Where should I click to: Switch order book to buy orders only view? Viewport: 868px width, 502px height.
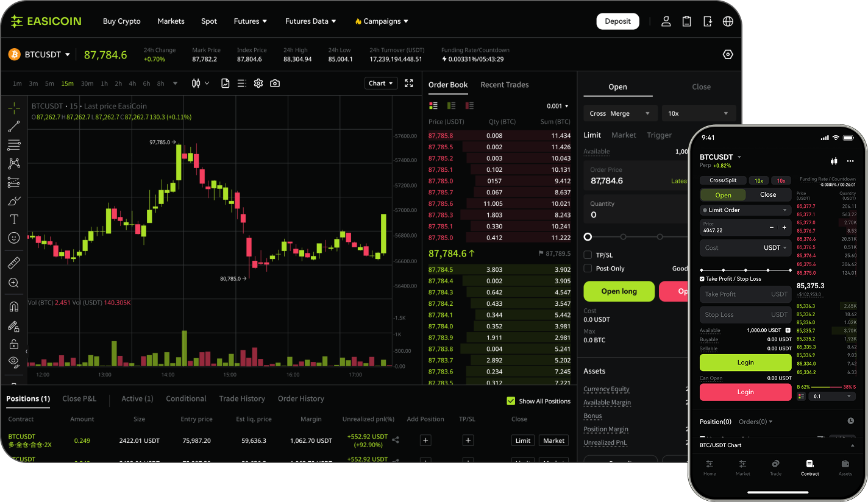coord(450,105)
